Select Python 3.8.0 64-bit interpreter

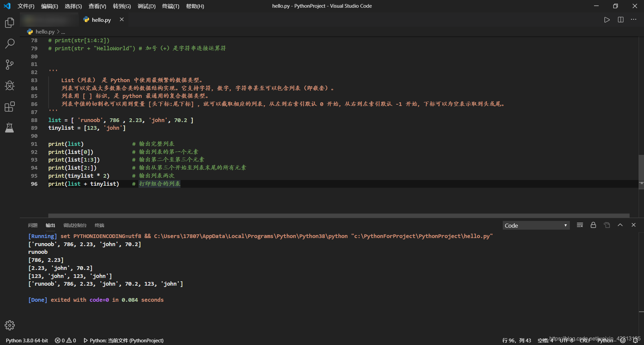pos(27,340)
